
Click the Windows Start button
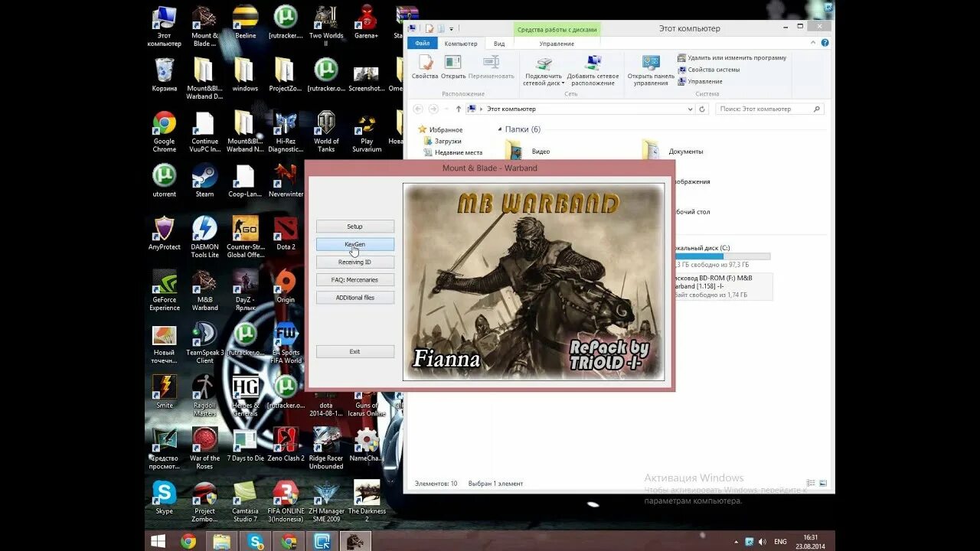click(x=158, y=541)
